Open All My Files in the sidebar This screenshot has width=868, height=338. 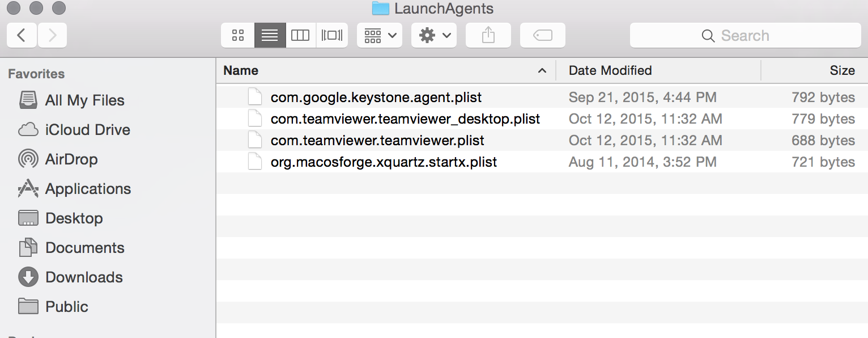[x=84, y=100]
